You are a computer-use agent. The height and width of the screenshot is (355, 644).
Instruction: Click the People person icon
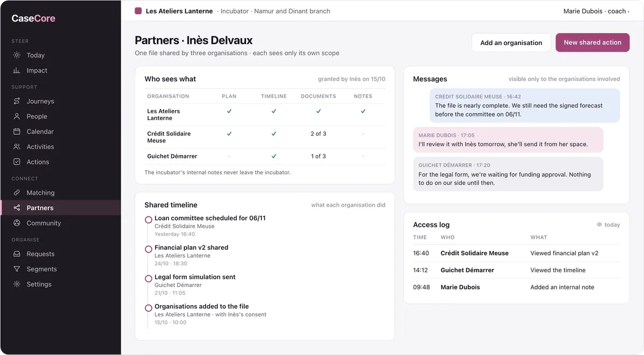[x=17, y=116]
